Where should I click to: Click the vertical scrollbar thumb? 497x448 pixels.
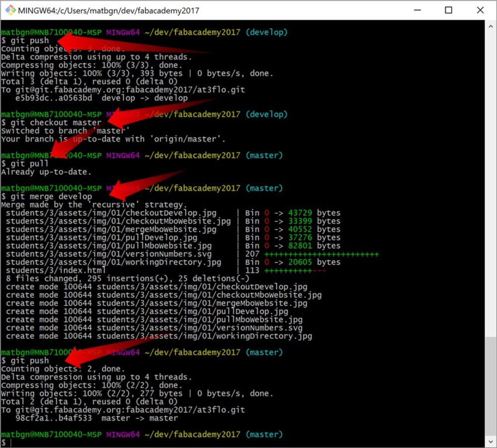[x=491, y=385]
